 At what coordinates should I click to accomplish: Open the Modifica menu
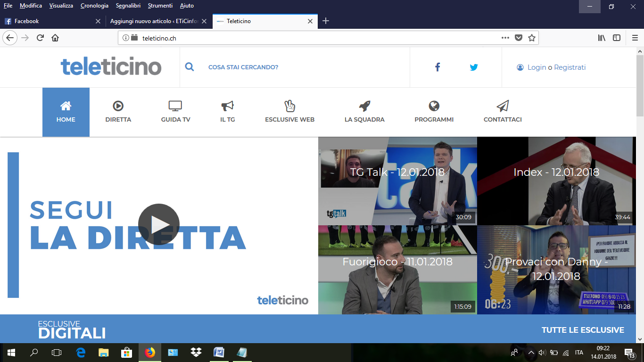(x=31, y=6)
